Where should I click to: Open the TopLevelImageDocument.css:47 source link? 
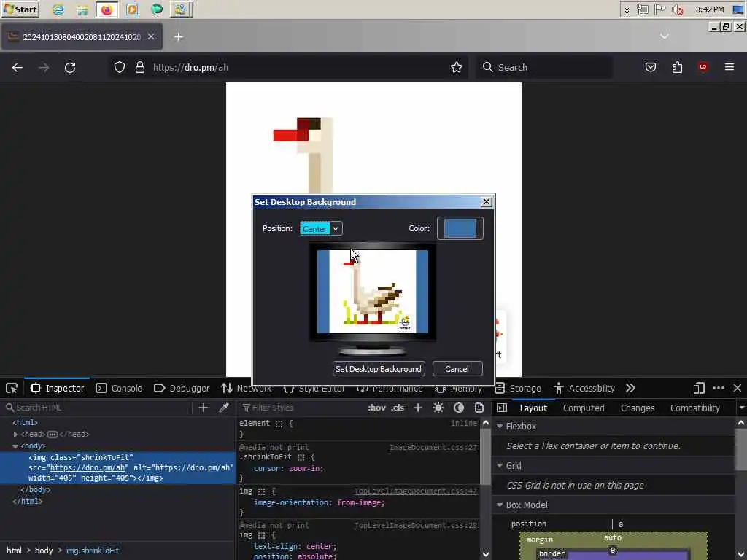pos(415,491)
